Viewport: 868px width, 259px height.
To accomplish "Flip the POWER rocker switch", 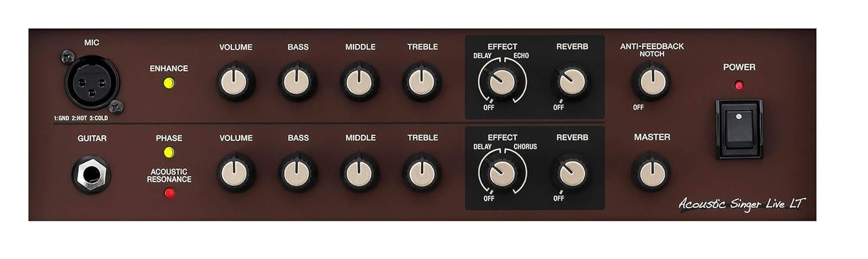I will [739, 128].
